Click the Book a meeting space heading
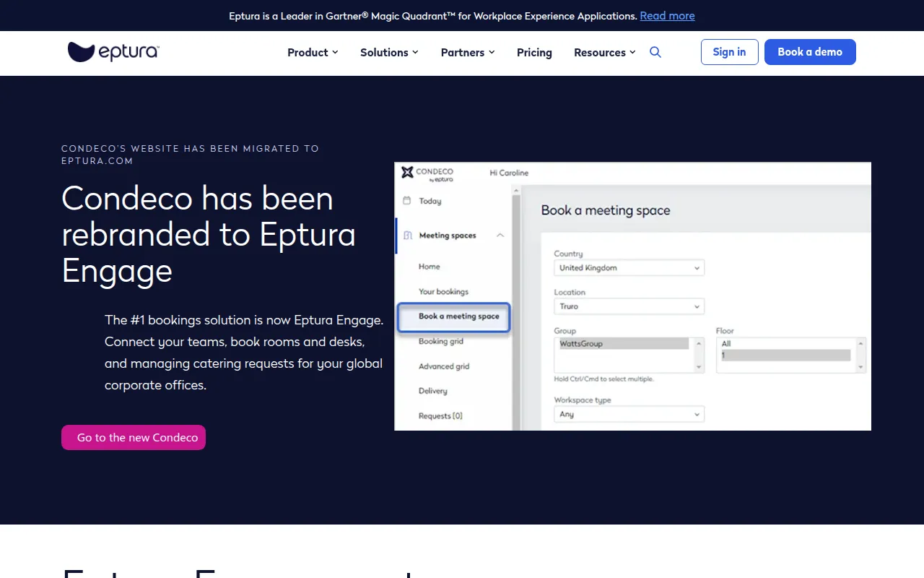 pos(606,210)
